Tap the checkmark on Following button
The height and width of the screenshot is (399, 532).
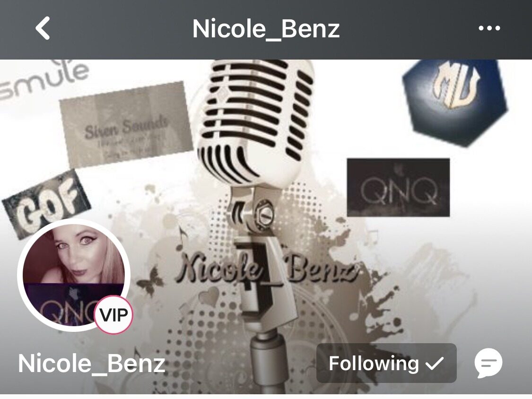(434, 364)
